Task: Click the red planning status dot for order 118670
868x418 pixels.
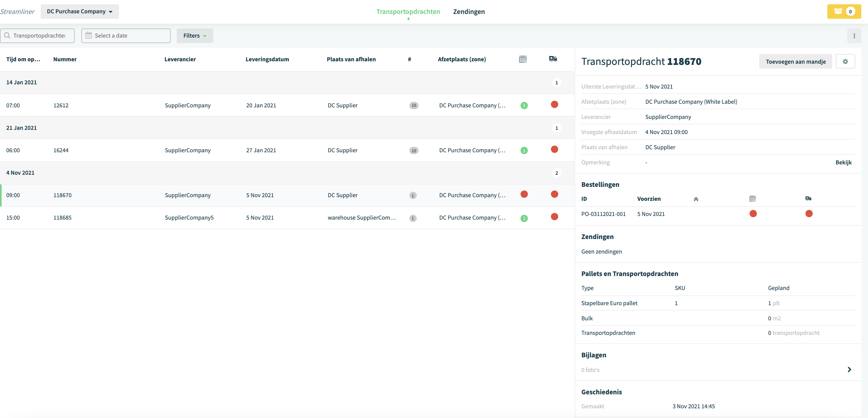Action: (x=524, y=194)
